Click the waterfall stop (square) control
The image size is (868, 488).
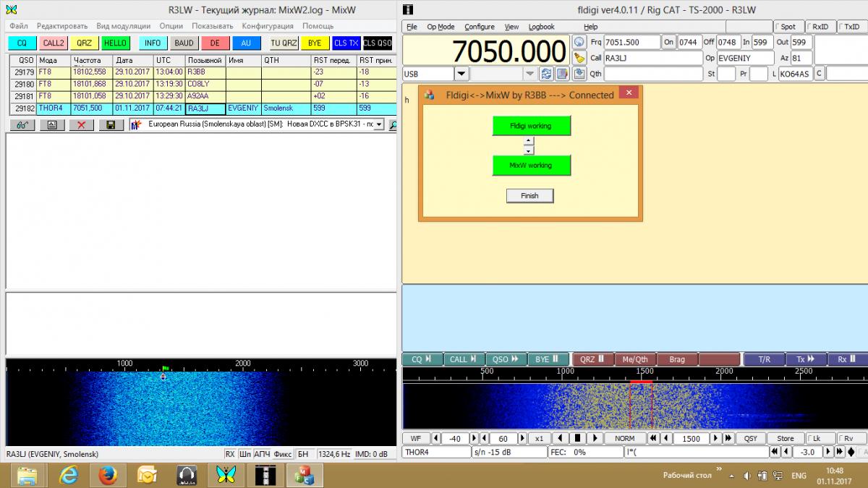[x=578, y=438]
